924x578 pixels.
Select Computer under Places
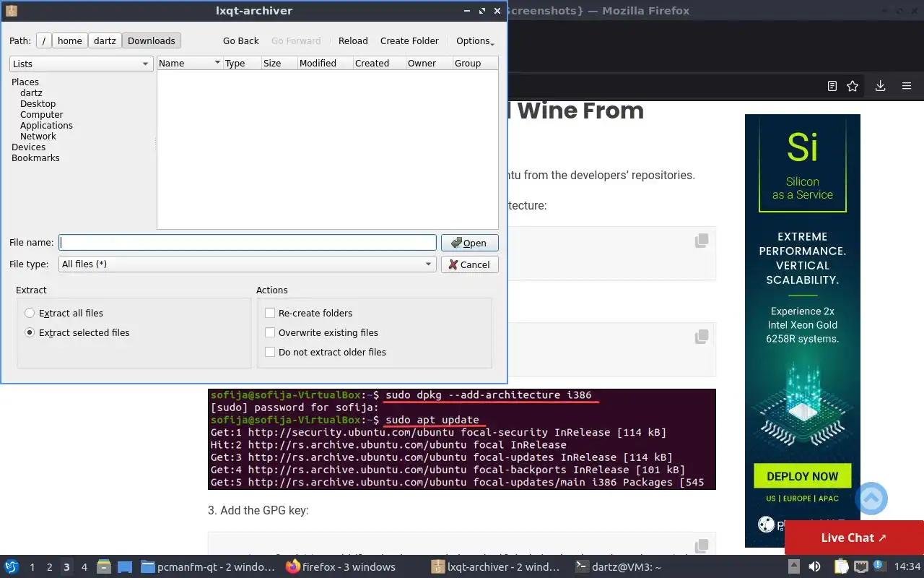click(x=41, y=115)
